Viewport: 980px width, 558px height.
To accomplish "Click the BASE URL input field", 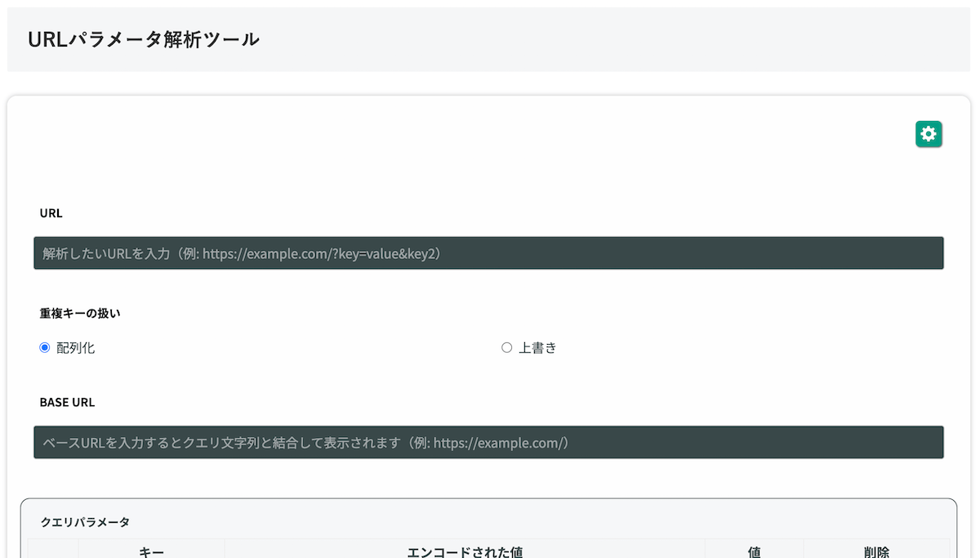I will [488, 442].
